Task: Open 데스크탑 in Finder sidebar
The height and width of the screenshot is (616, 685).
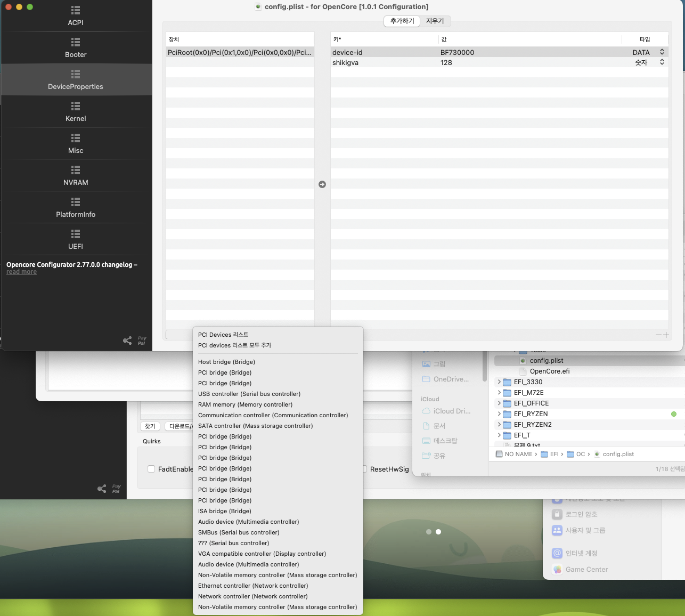Action: click(440, 441)
